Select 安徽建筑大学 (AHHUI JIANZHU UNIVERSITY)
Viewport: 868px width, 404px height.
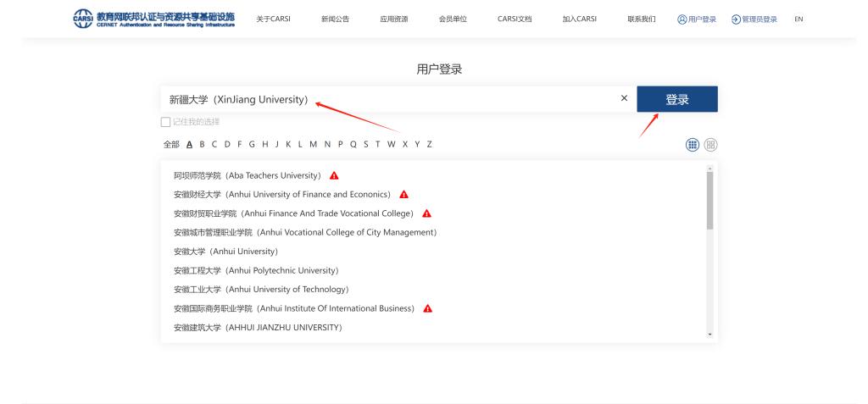[259, 328]
